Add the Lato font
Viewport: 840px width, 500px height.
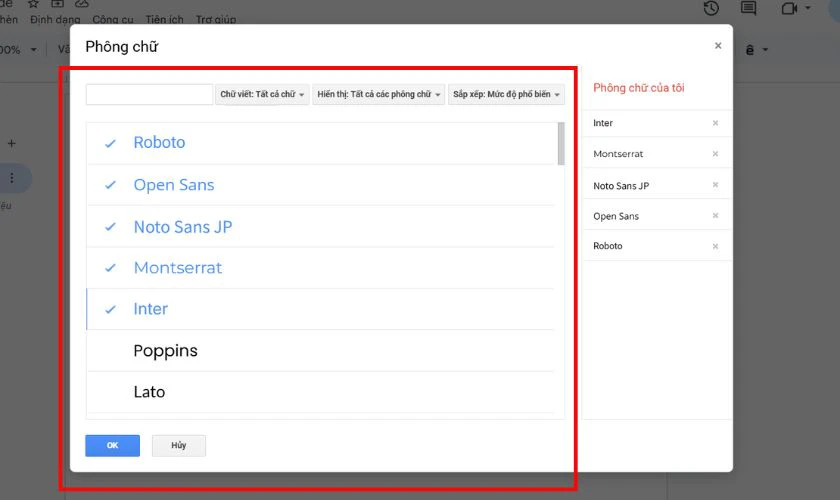(320, 392)
